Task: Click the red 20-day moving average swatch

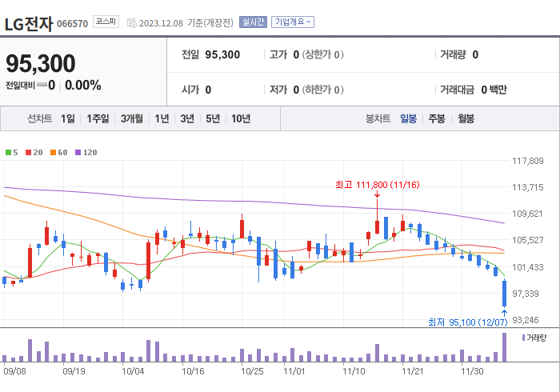Action: (28, 153)
